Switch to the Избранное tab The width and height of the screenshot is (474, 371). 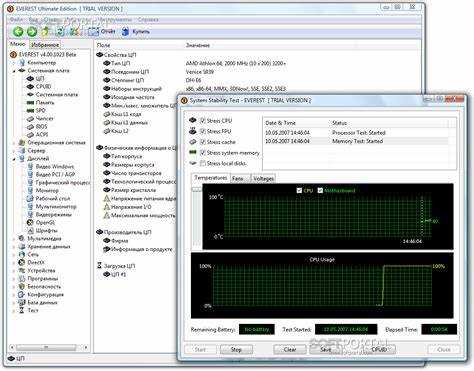click(x=44, y=45)
